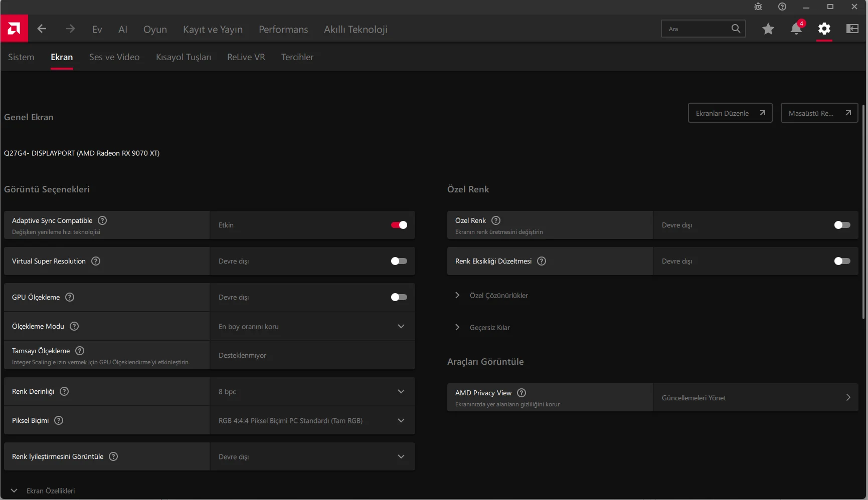Open Piksel Biçimi RGB 4:4:4 dropdown
Viewport: 868px width, 500px height.
coord(312,420)
